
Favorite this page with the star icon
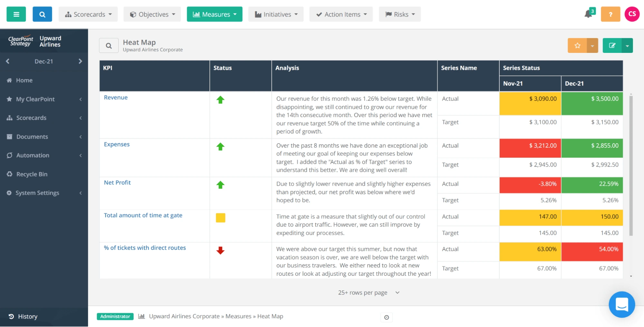577,45
